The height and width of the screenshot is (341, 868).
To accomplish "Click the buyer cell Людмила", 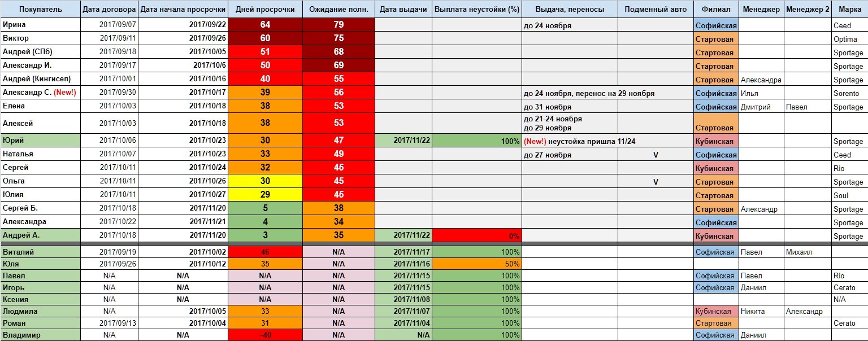I will coord(40,312).
